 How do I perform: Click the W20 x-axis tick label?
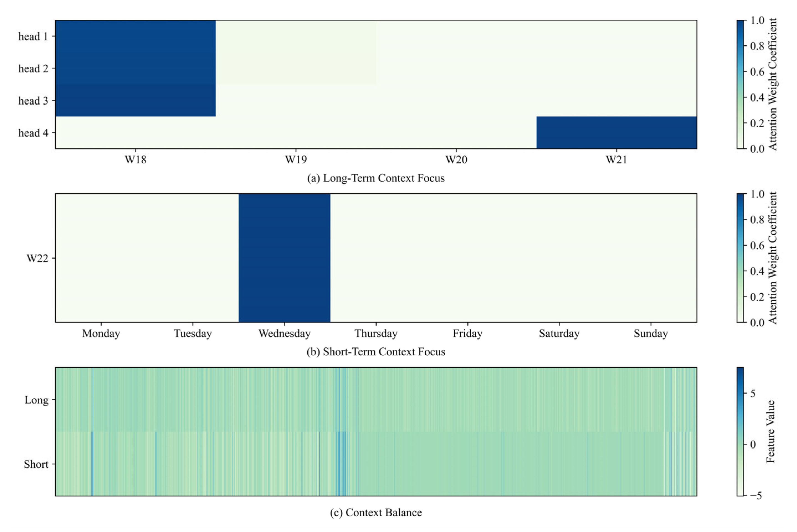click(x=456, y=159)
